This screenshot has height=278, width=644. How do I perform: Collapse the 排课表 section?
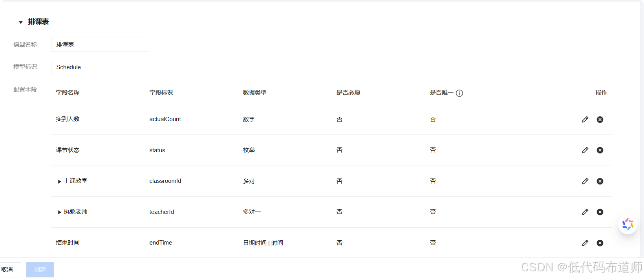[x=21, y=22]
